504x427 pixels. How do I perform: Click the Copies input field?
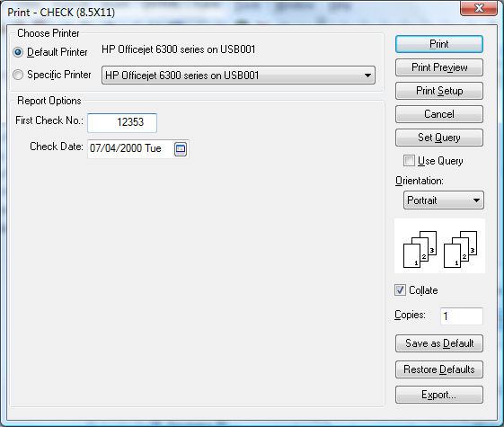tap(462, 316)
